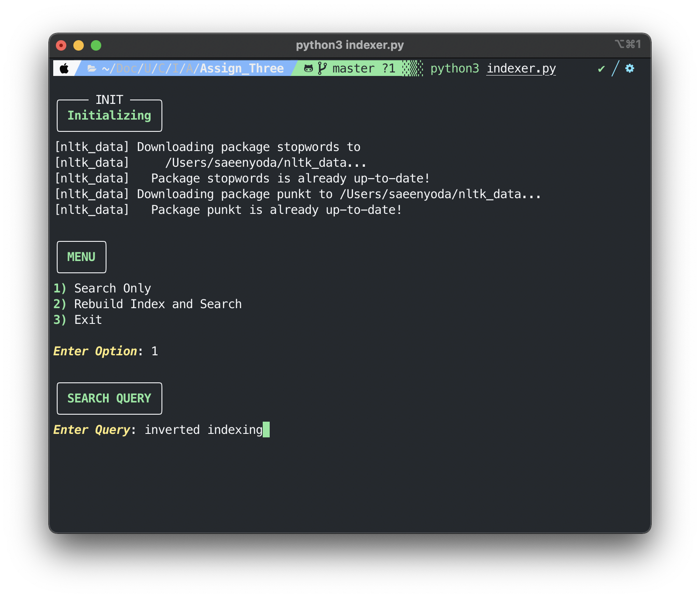This screenshot has width=700, height=598.
Task: Click the green checkmark status icon
Action: coord(601,69)
